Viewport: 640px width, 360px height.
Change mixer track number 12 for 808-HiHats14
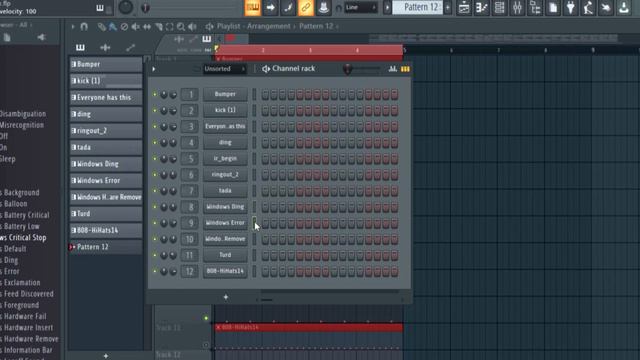click(190, 271)
